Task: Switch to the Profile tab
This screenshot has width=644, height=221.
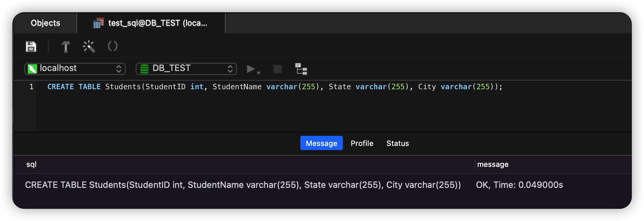Action: point(362,143)
